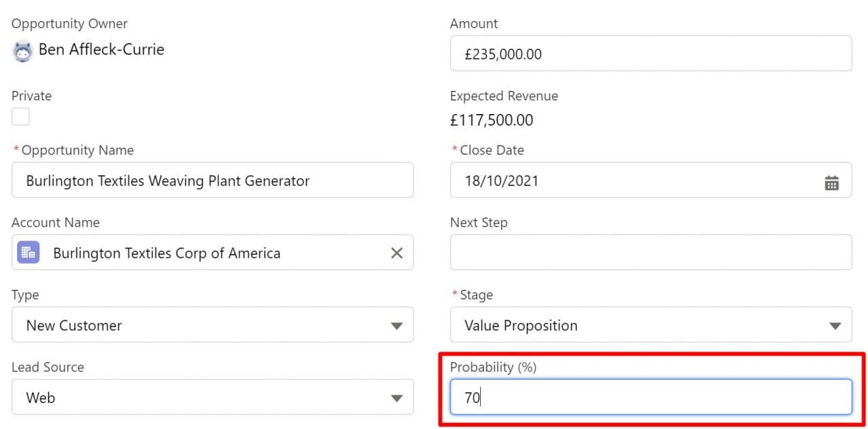Screen dimensions: 868x429
Task: Toggle the Private checkbox
Action: (21, 117)
